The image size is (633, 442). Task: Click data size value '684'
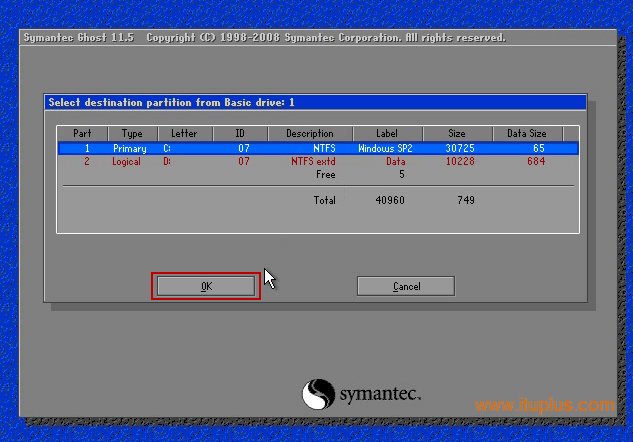coord(536,161)
